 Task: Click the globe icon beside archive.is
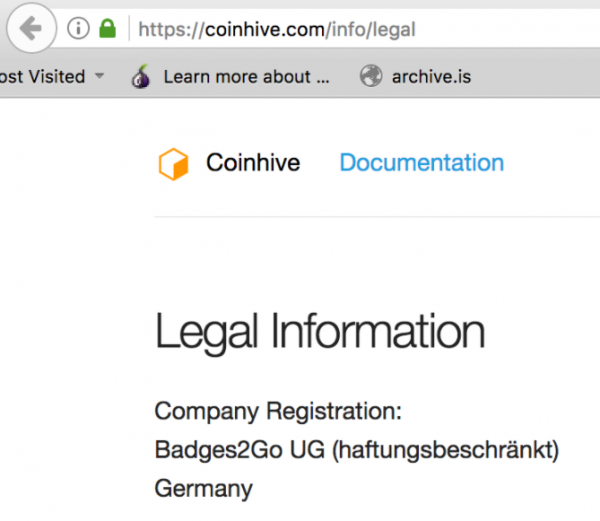(371, 77)
